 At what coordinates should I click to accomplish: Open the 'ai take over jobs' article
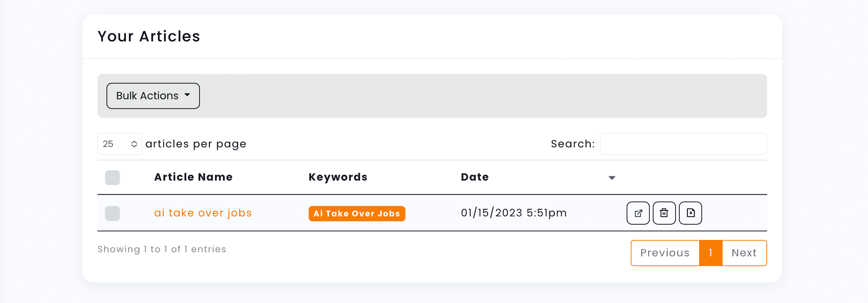[x=203, y=213]
